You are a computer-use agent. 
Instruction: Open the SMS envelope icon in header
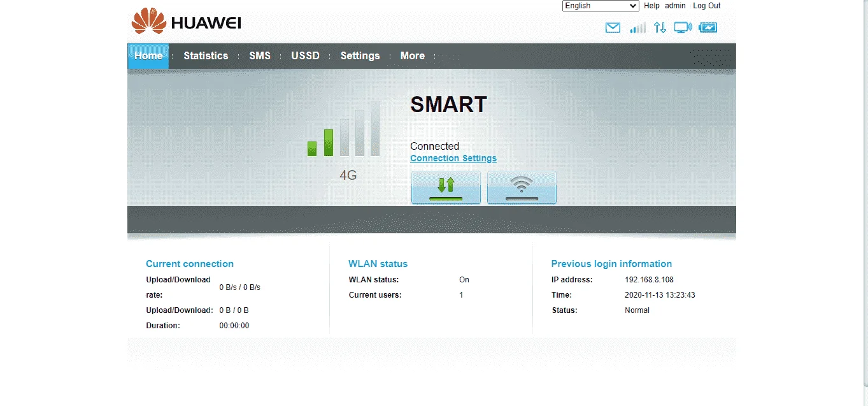tap(613, 27)
